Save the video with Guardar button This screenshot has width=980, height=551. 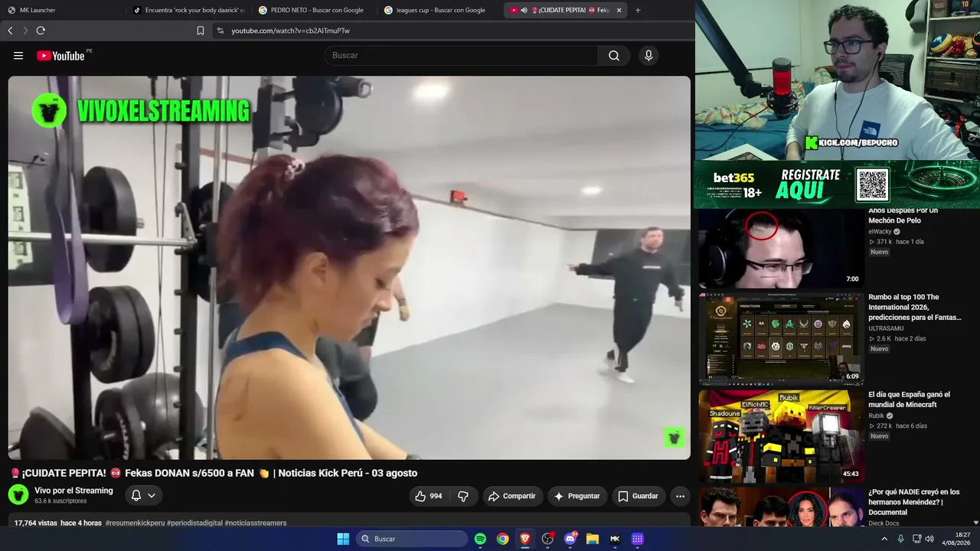[x=638, y=496]
